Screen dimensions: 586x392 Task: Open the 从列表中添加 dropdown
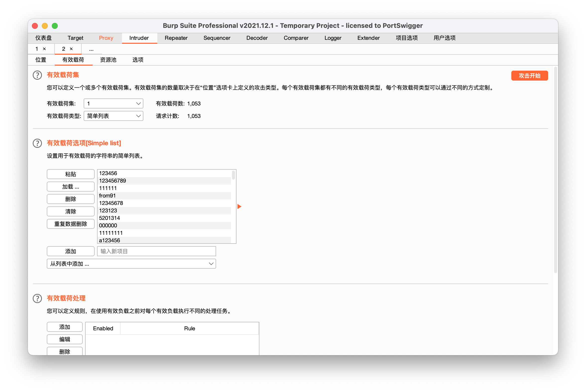pyautogui.click(x=131, y=264)
